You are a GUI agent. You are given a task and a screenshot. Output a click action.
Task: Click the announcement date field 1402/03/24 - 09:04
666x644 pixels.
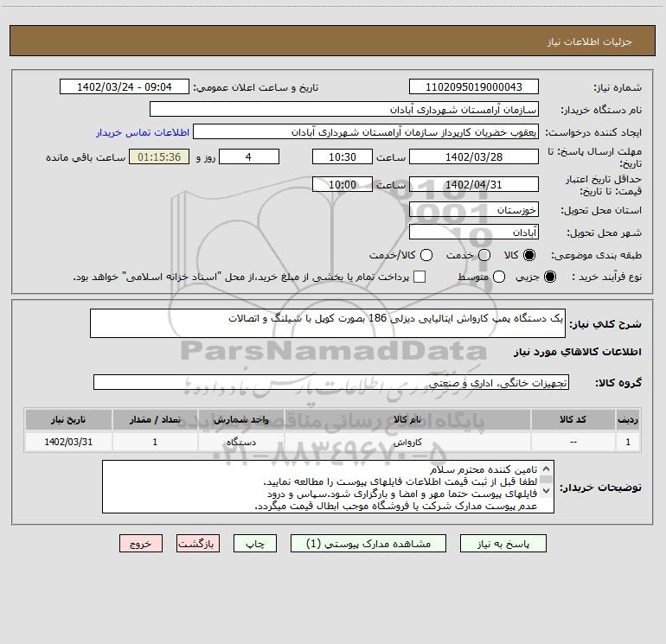[x=124, y=87]
